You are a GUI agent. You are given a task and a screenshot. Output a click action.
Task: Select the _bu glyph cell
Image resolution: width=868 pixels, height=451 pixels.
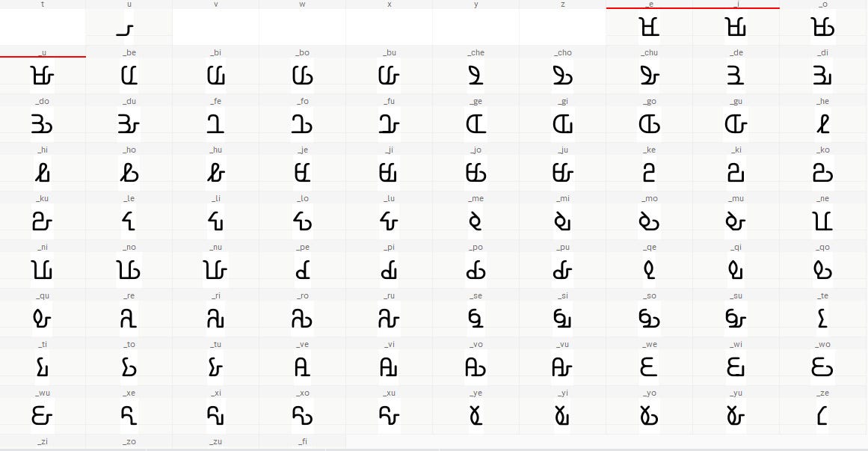(x=390, y=70)
